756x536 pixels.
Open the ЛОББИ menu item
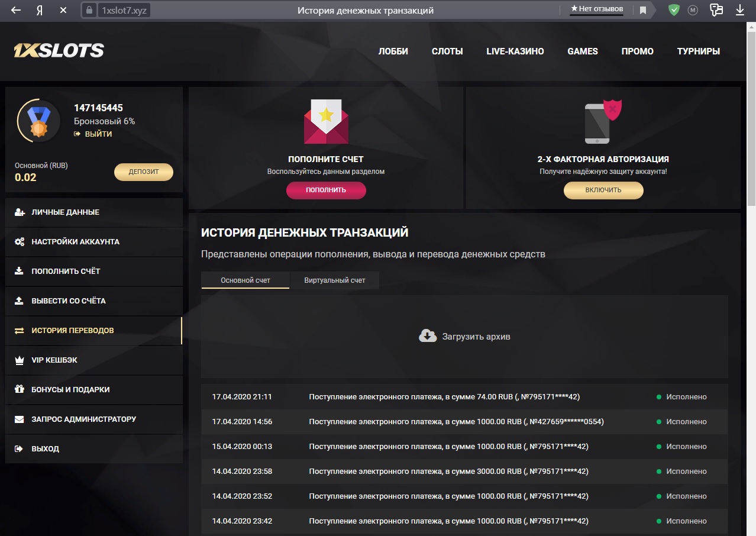click(393, 51)
